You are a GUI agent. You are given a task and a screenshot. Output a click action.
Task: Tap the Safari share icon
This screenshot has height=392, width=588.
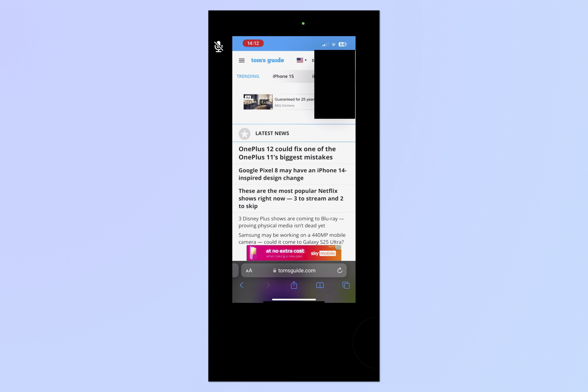[294, 285]
